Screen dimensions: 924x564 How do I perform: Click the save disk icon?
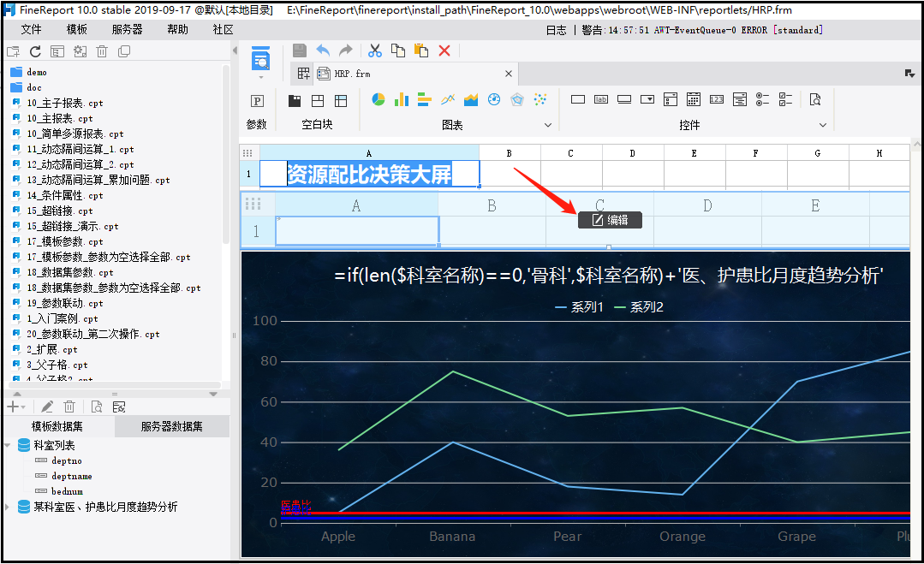tap(300, 50)
